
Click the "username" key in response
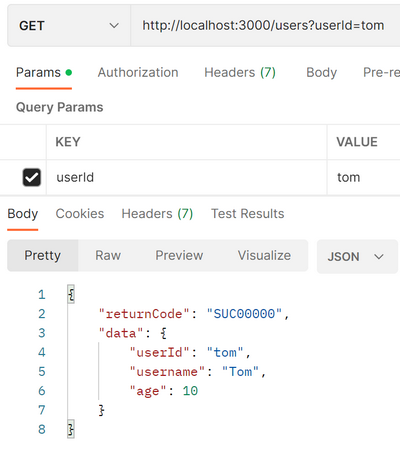(167, 372)
